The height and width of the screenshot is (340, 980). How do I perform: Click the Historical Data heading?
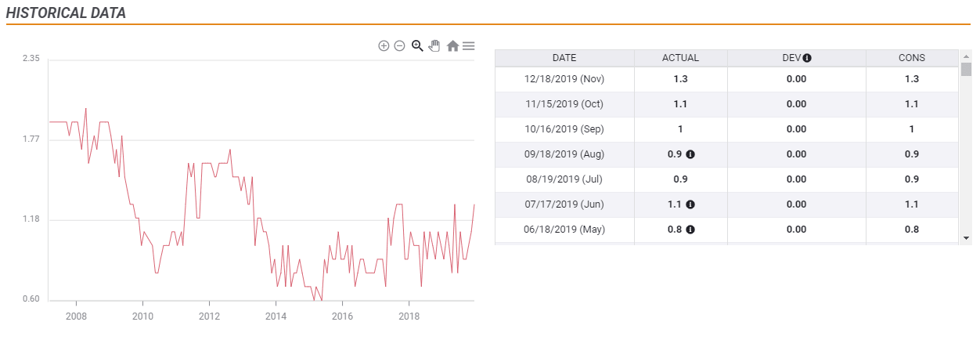[x=66, y=13]
